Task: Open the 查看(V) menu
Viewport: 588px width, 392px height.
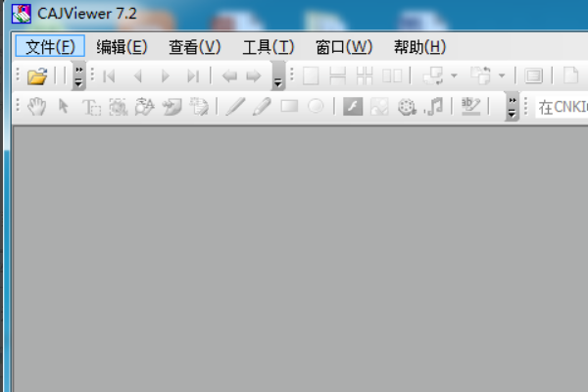Action: click(x=195, y=46)
